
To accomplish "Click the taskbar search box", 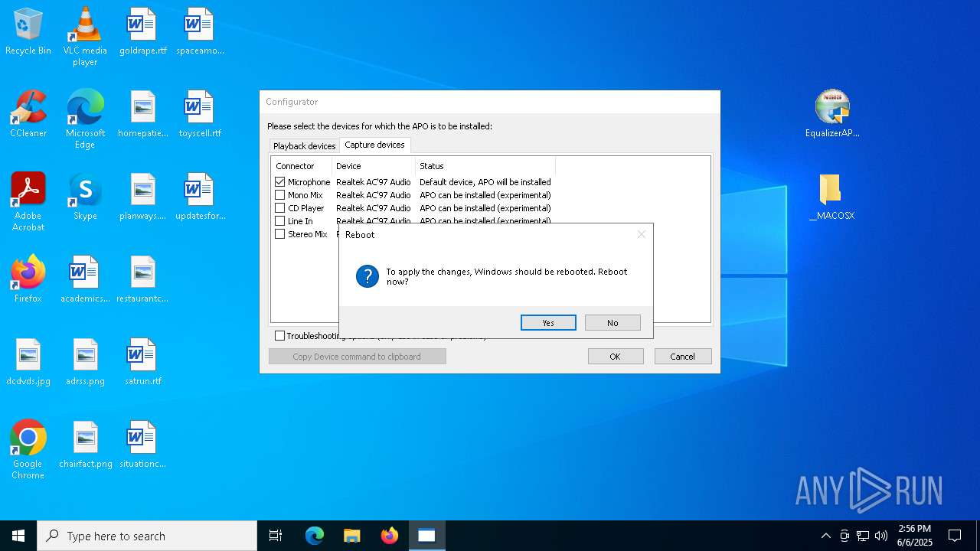I will (x=147, y=536).
